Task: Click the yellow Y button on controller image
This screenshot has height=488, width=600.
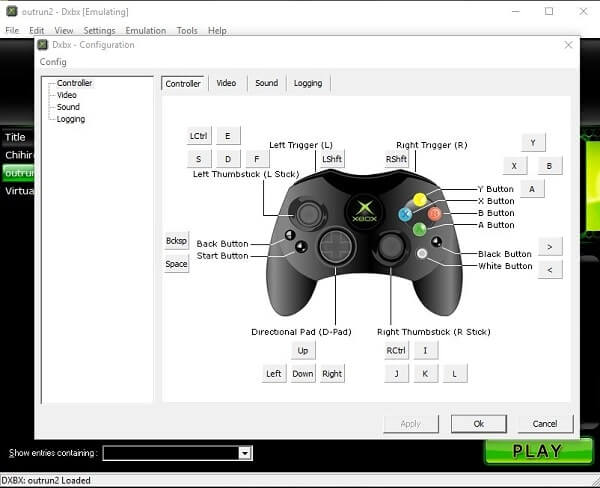Action: point(420,199)
